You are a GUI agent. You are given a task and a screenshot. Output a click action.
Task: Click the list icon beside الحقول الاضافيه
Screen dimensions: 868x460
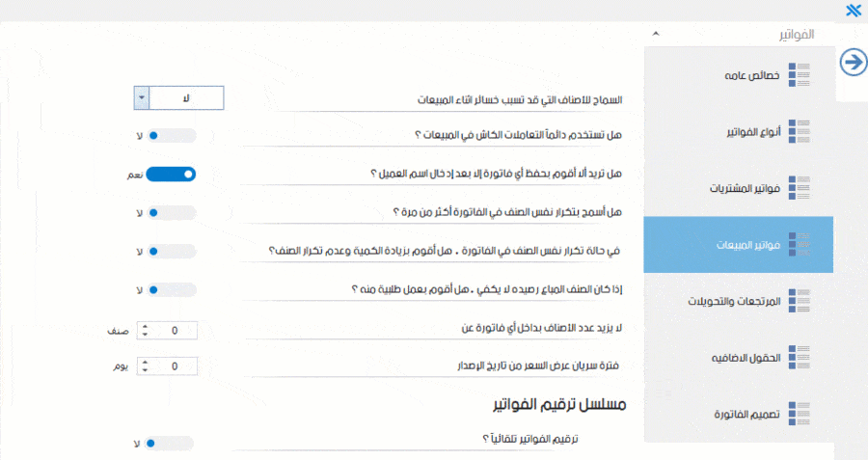point(800,357)
